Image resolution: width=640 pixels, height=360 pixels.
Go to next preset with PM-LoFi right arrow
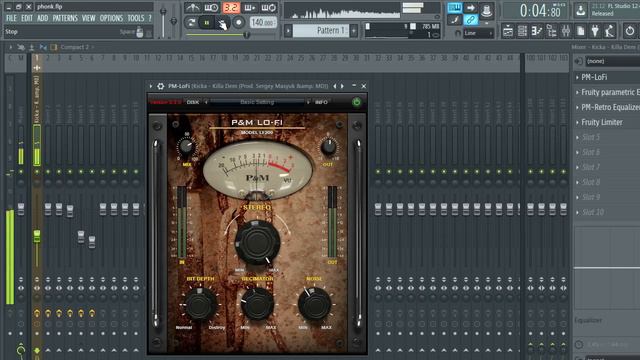(x=342, y=86)
